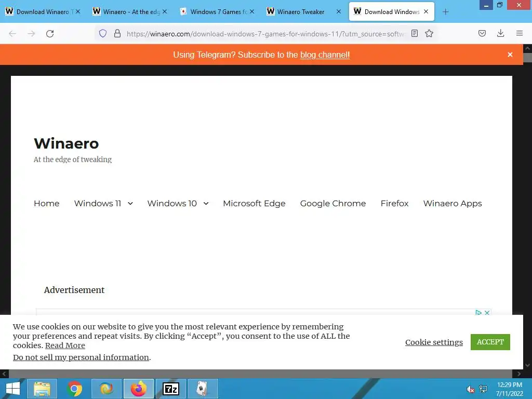Click the forward navigation arrow
Screen dimensions: 532x399
pyautogui.click(x=31, y=34)
